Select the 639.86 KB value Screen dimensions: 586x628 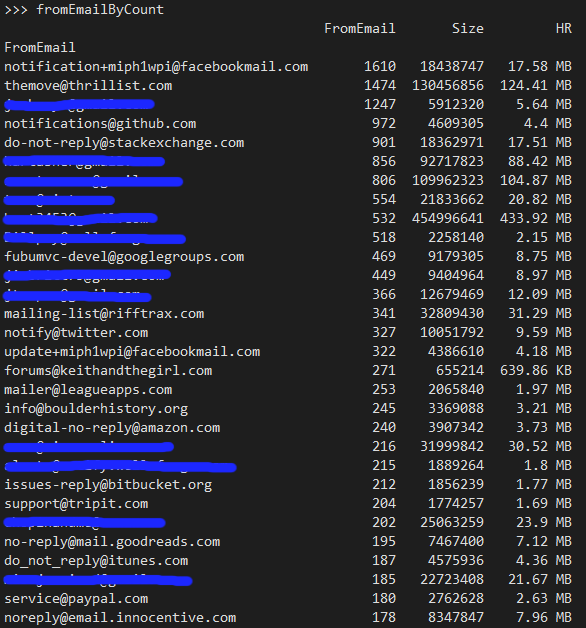(536, 371)
